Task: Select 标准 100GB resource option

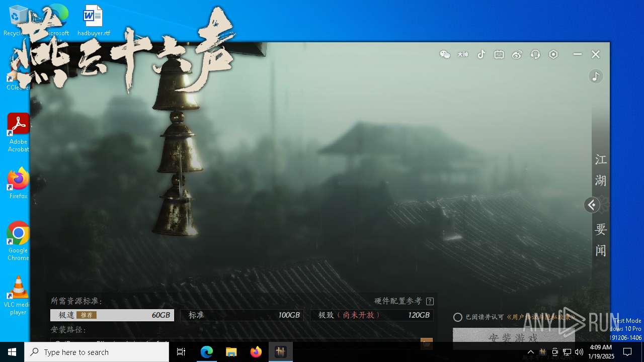Action: pyautogui.click(x=242, y=315)
